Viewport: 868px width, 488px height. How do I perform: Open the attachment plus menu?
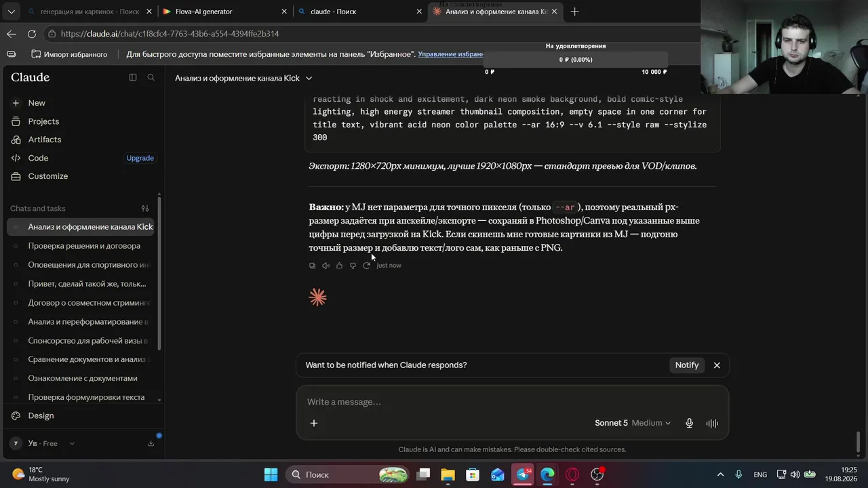point(314,423)
